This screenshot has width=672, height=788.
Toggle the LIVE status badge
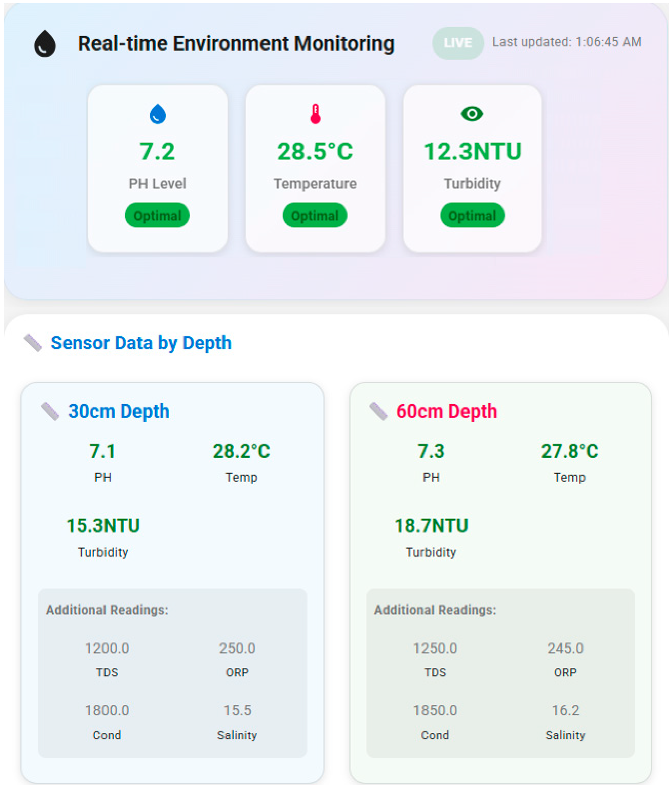(x=458, y=43)
